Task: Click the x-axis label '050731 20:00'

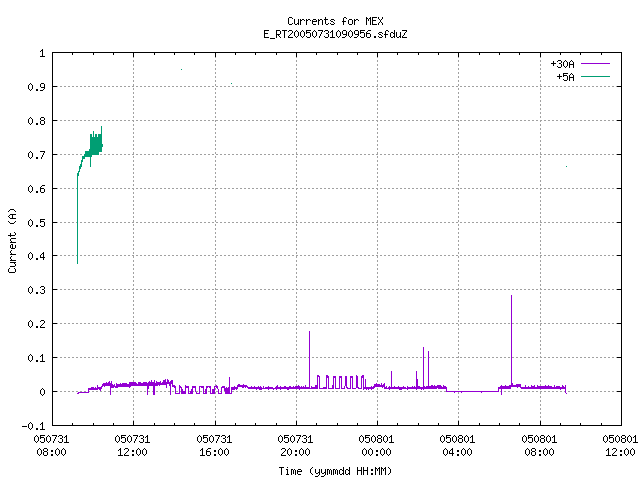Action: tap(295, 445)
